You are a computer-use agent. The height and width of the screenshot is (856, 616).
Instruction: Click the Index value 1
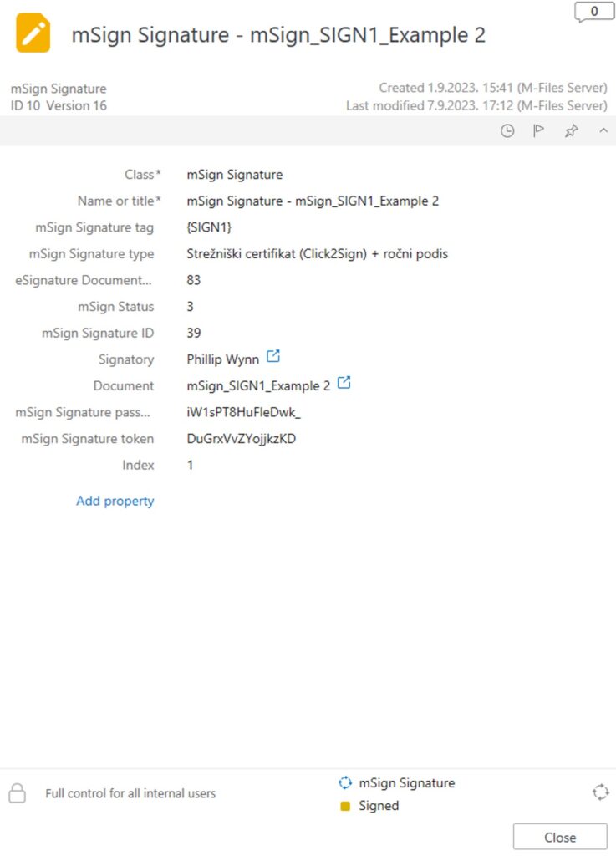pyautogui.click(x=190, y=465)
